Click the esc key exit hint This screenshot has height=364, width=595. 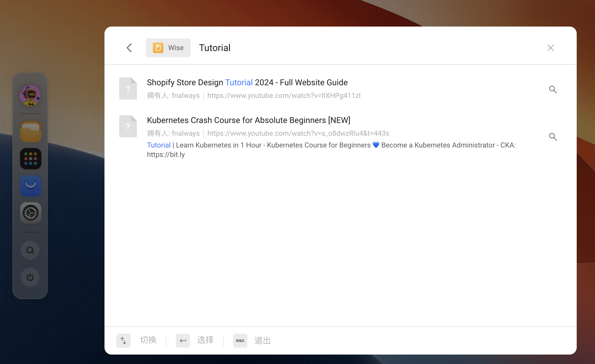pos(240,341)
